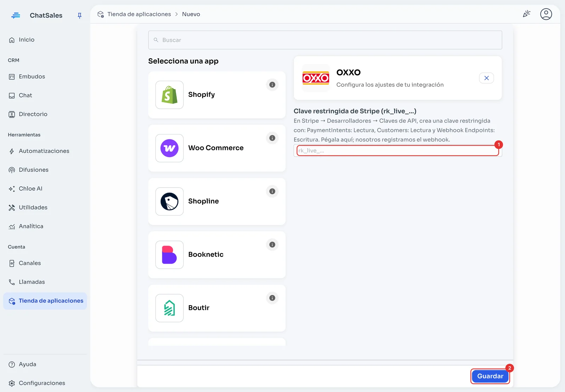565x392 pixels.
Task: Go to Tienda de aplicaciones breadcrumb
Action: tap(139, 14)
